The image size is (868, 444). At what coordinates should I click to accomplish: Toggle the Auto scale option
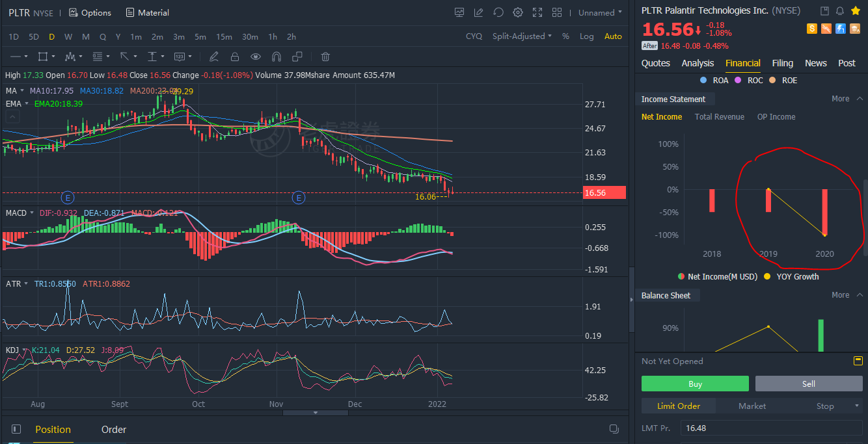click(613, 36)
